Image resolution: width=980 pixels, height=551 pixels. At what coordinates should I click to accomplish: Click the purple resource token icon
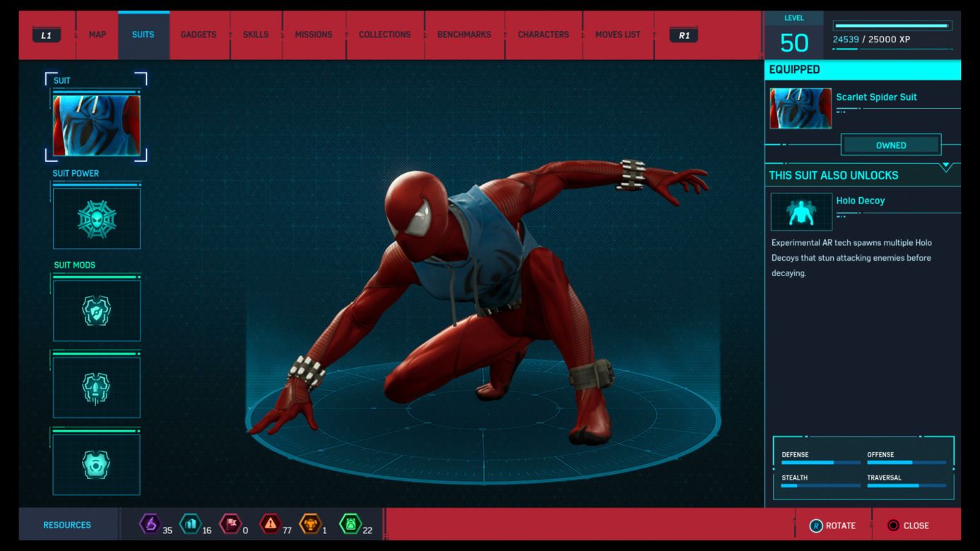coord(150,524)
